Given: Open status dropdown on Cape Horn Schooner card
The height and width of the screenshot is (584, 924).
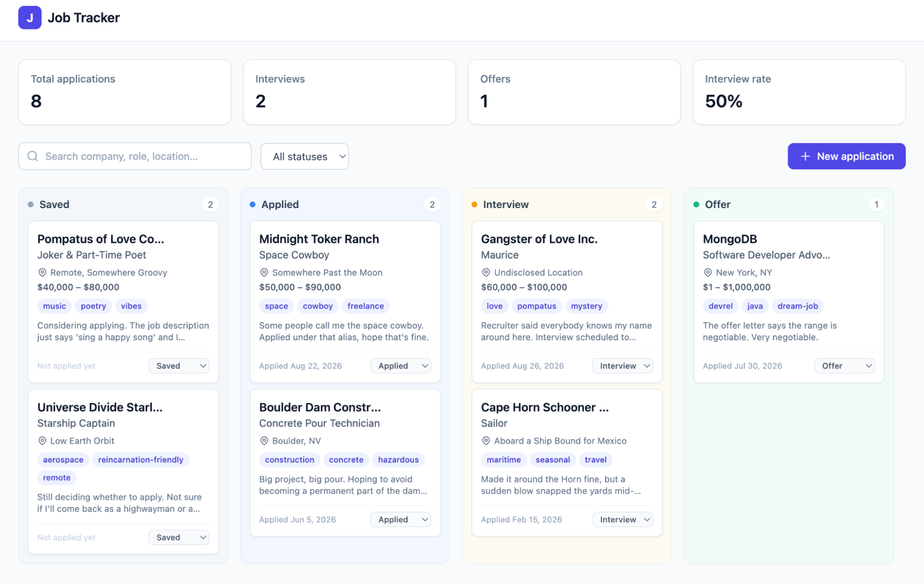Looking at the screenshot, I should pyautogui.click(x=623, y=520).
